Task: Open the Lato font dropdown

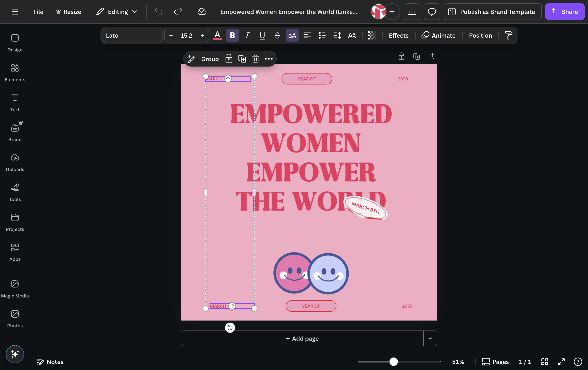Action: tap(132, 36)
